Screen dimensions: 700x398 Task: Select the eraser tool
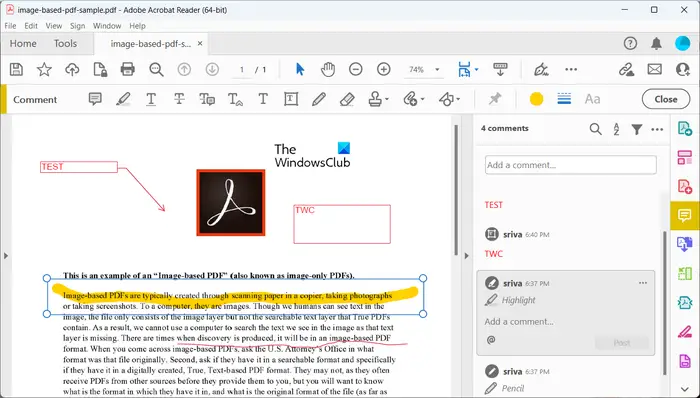347,99
